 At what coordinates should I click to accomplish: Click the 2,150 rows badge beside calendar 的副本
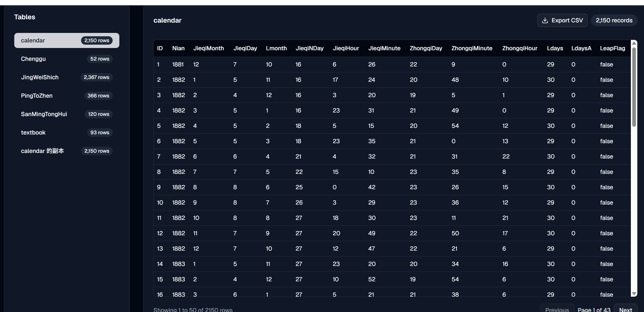97,151
